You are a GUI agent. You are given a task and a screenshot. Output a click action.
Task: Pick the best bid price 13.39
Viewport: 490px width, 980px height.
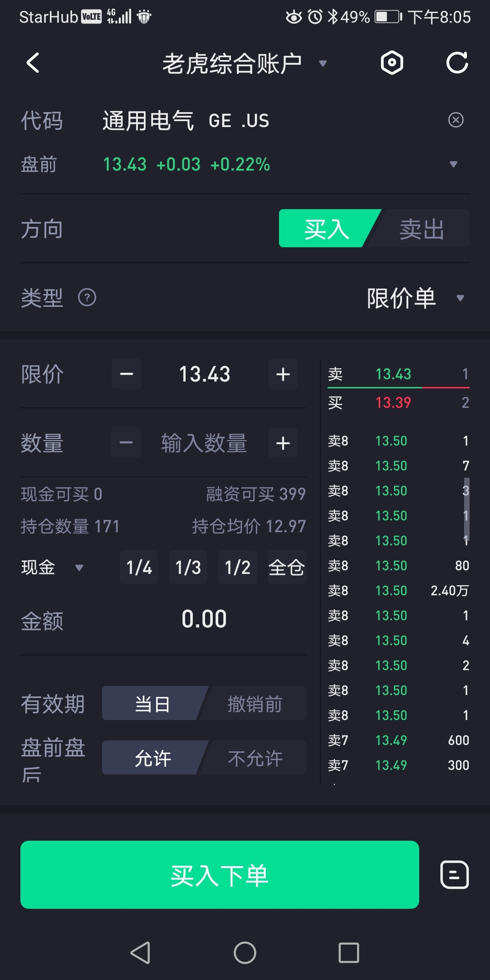(x=393, y=402)
